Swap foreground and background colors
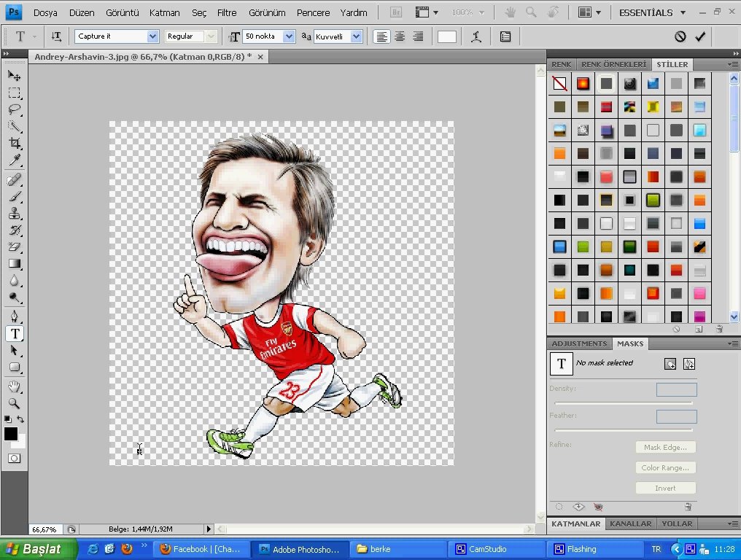The image size is (741, 560). (x=20, y=419)
